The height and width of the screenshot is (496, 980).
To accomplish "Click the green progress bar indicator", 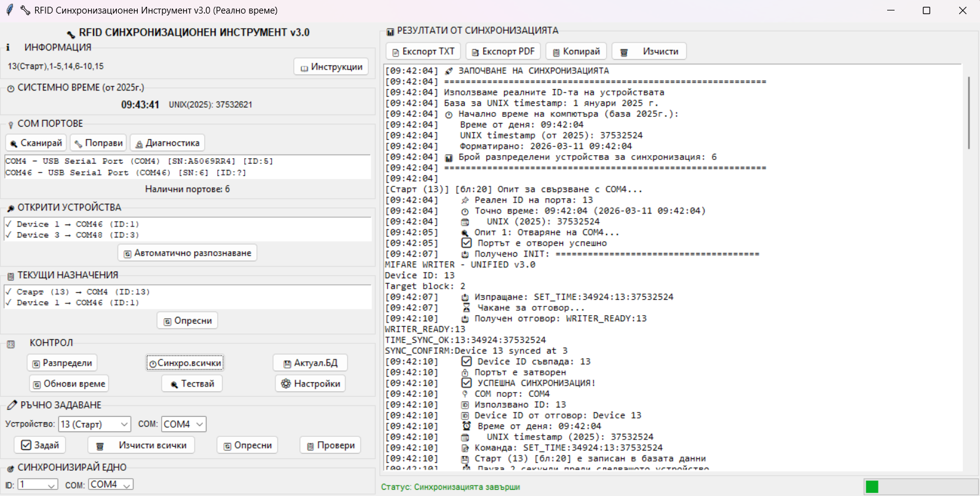I will pos(872,487).
